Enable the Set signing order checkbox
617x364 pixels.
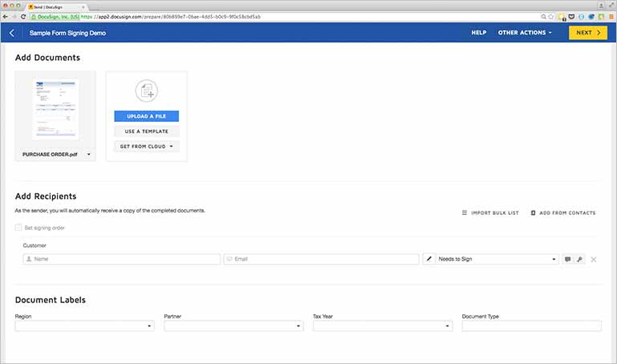(19, 229)
